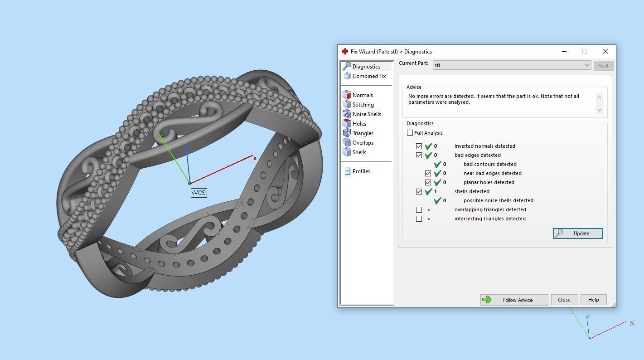
Task: Open the Holes fix page
Action: pos(359,124)
